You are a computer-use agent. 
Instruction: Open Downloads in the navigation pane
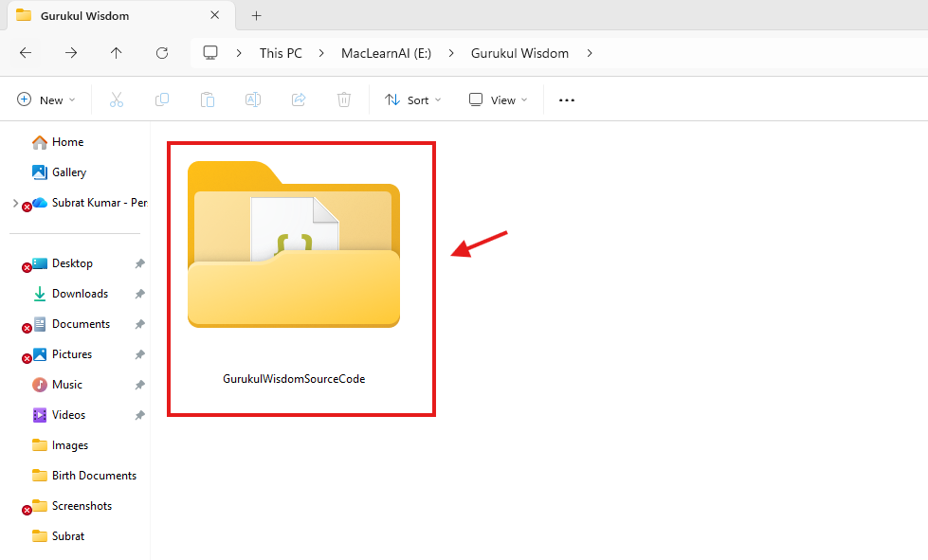(80, 294)
